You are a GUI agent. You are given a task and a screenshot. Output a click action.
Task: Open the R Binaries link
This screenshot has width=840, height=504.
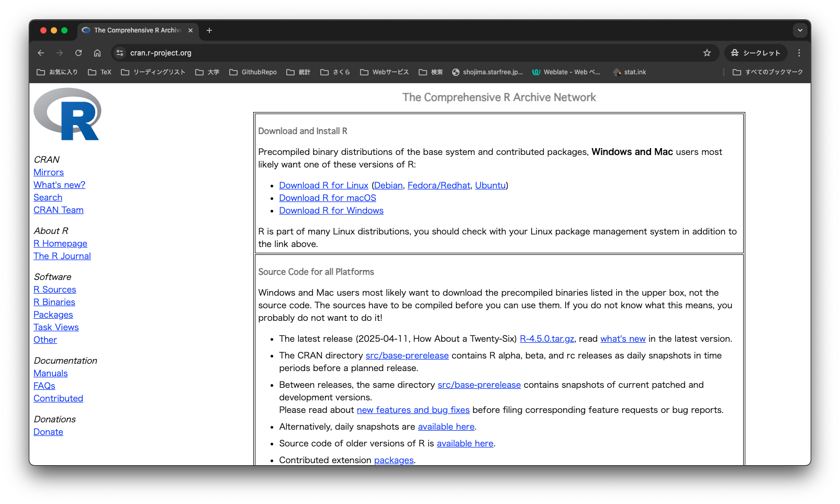coord(54,302)
